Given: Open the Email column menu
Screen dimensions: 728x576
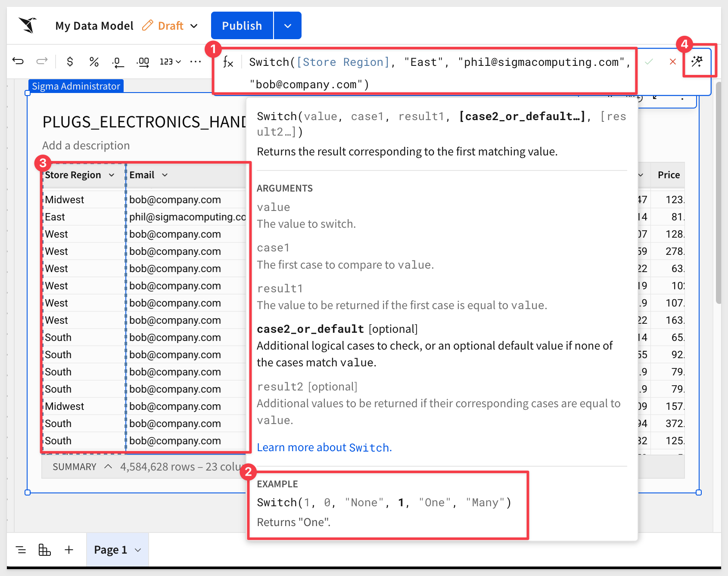Looking at the screenshot, I should [165, 175].
